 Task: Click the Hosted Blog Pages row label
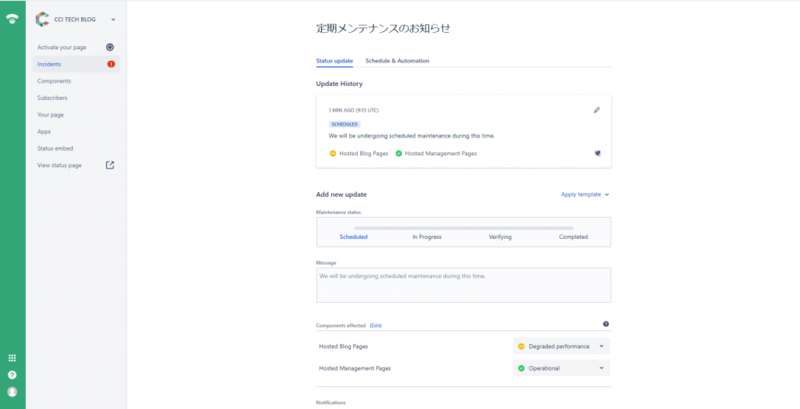coord(343,346)
